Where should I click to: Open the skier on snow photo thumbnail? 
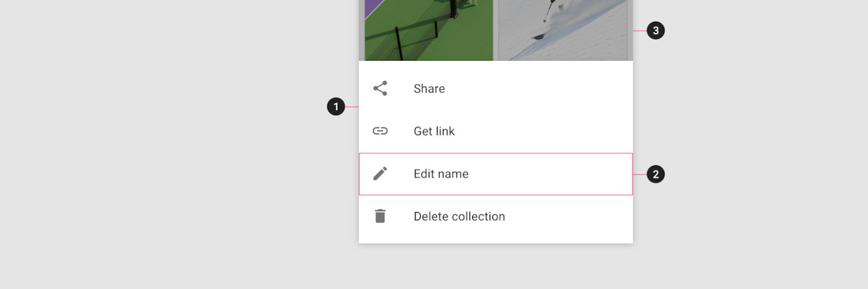coord(563,30)
